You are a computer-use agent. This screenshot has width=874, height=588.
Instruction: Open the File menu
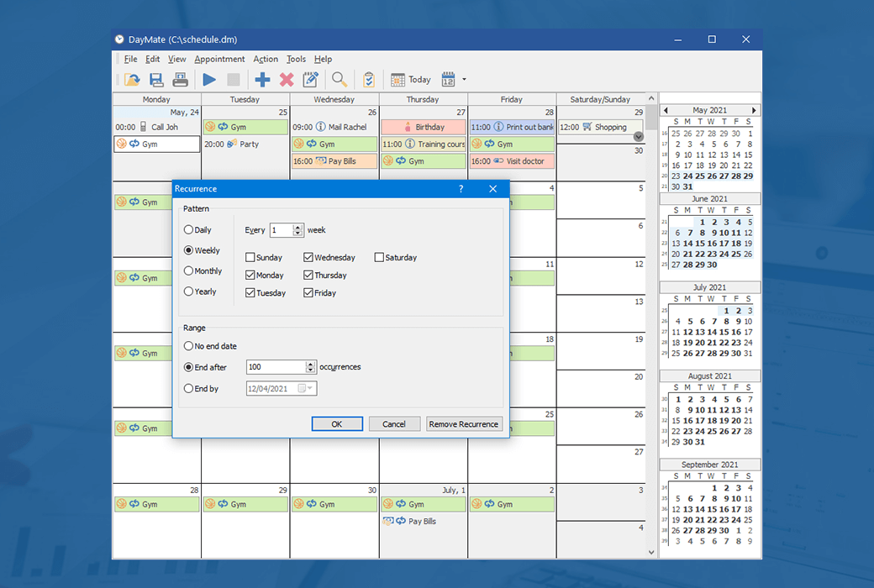pos(130,59)
